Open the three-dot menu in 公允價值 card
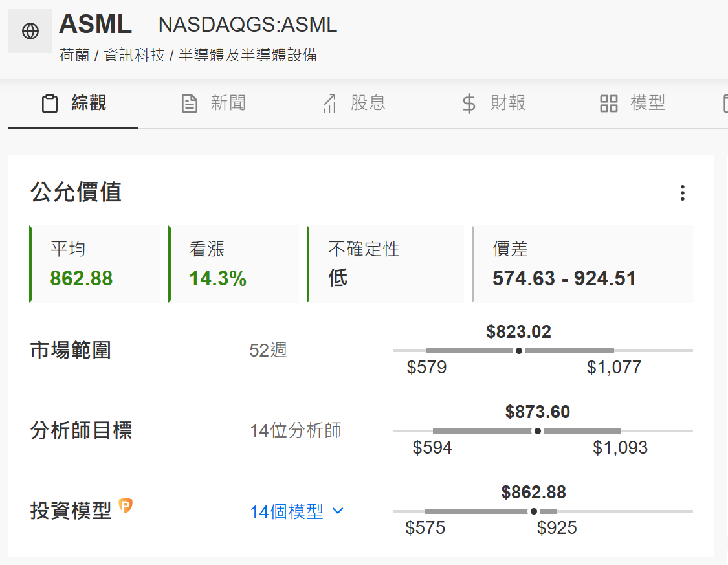This screenshot has height=565, width=728. (682, 193)
